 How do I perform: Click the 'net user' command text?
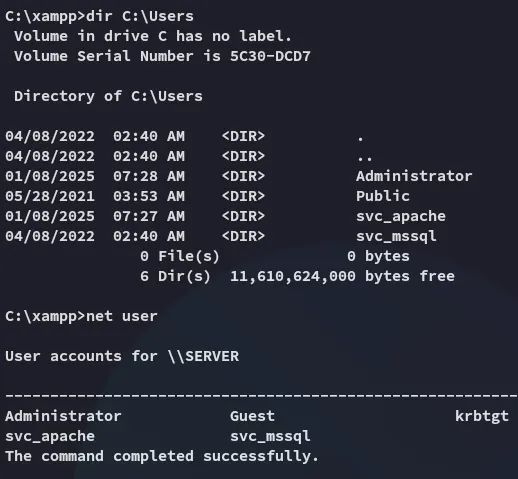pyautogui.click(x=121, y=317)
